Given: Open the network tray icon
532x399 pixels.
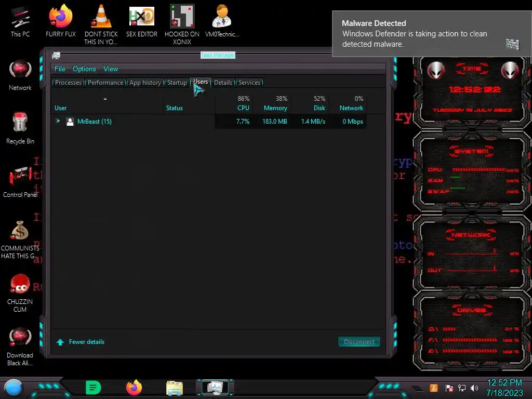Looking at the screenshot, I should click(462, 388).
